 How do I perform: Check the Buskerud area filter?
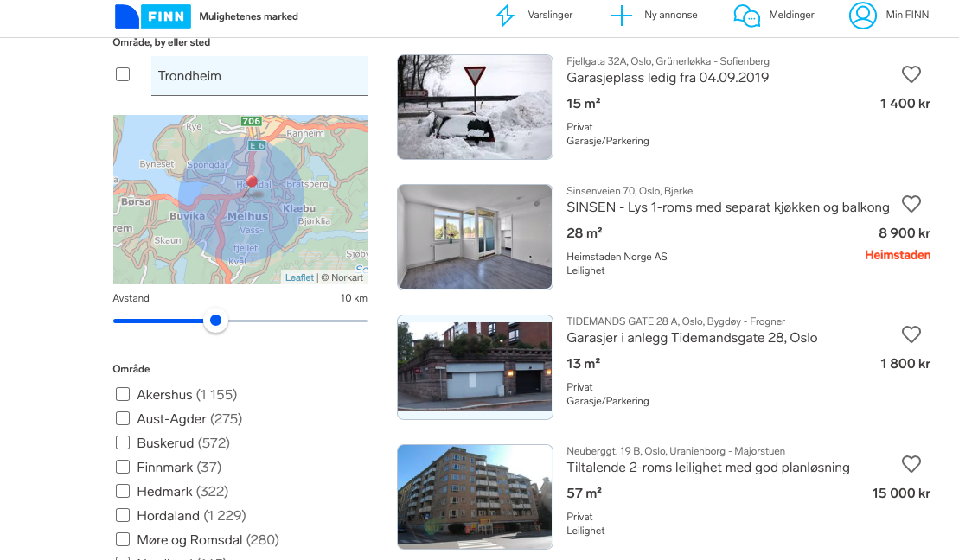point(123,442)
